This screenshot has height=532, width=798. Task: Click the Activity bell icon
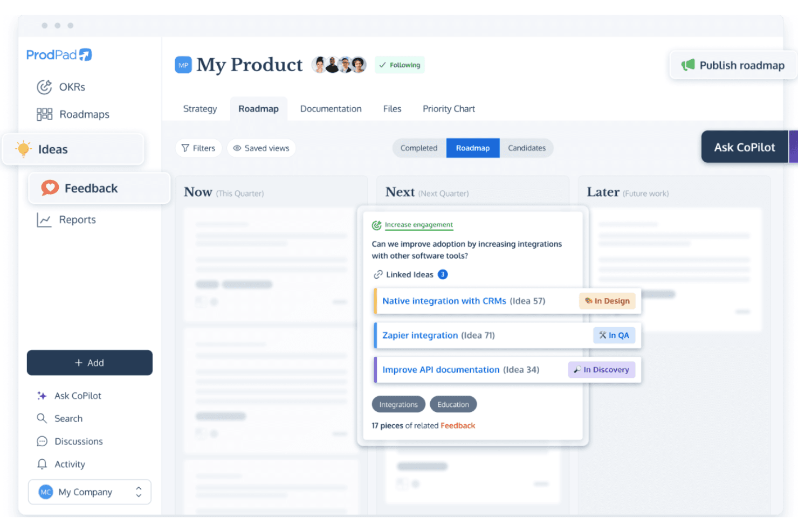pos(42,464)
